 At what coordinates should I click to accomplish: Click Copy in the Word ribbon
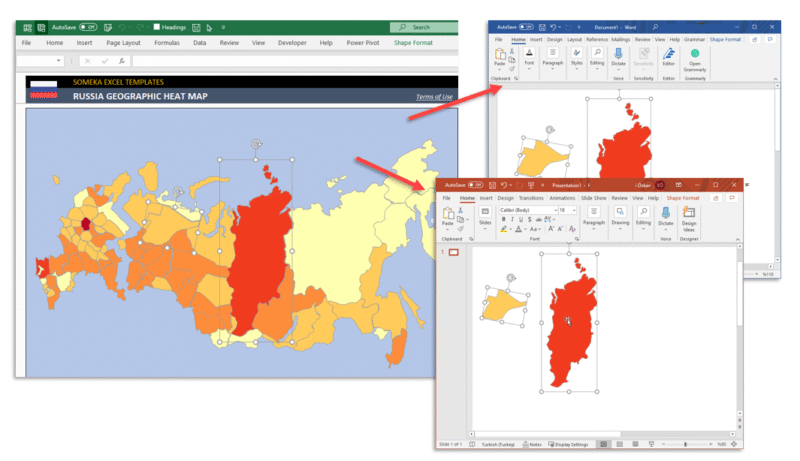[512, 60]
